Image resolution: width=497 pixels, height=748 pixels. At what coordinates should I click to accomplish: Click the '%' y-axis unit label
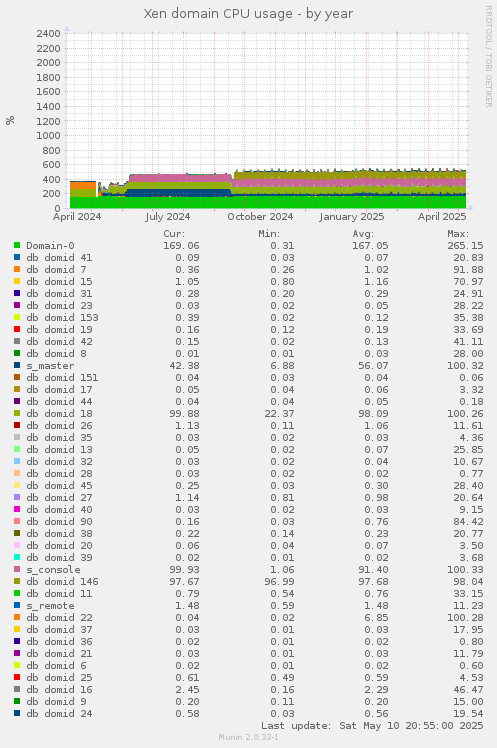tap(10, 121)
